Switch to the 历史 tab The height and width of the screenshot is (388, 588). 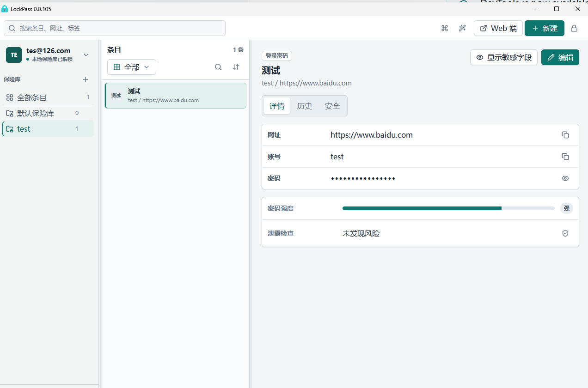tap(305, 106)
